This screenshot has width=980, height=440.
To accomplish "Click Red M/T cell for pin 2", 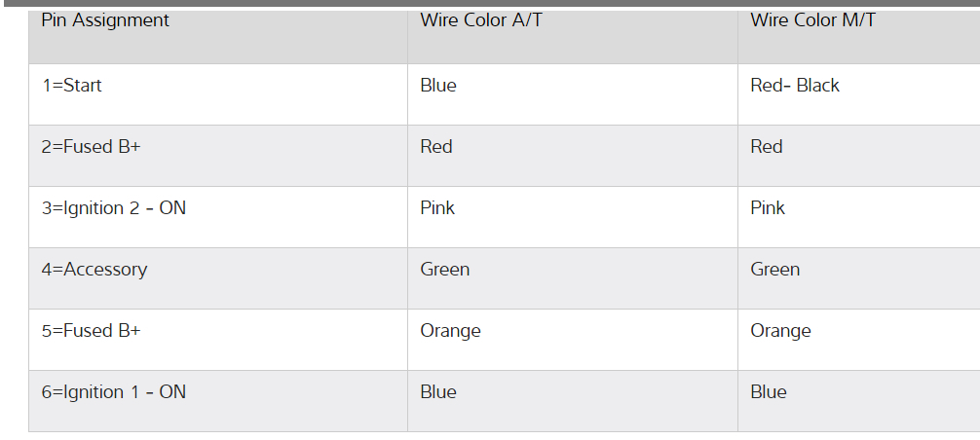I will [767, 147].
